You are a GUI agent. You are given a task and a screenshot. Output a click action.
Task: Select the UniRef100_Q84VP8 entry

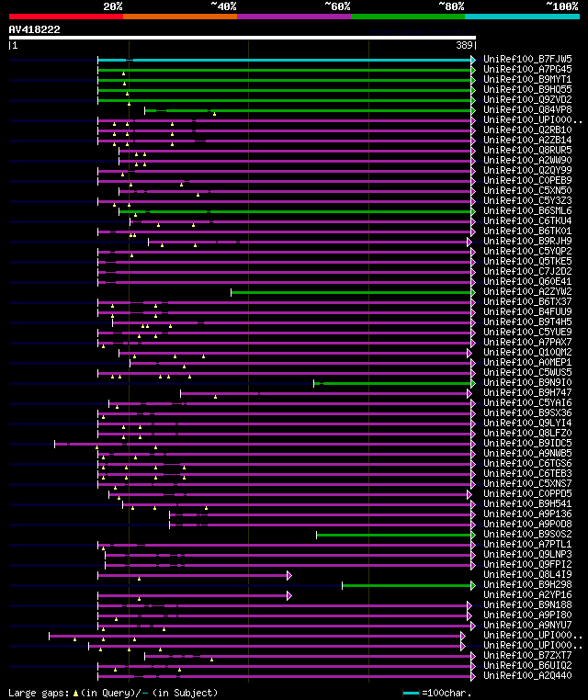click(x=527, y=109)
